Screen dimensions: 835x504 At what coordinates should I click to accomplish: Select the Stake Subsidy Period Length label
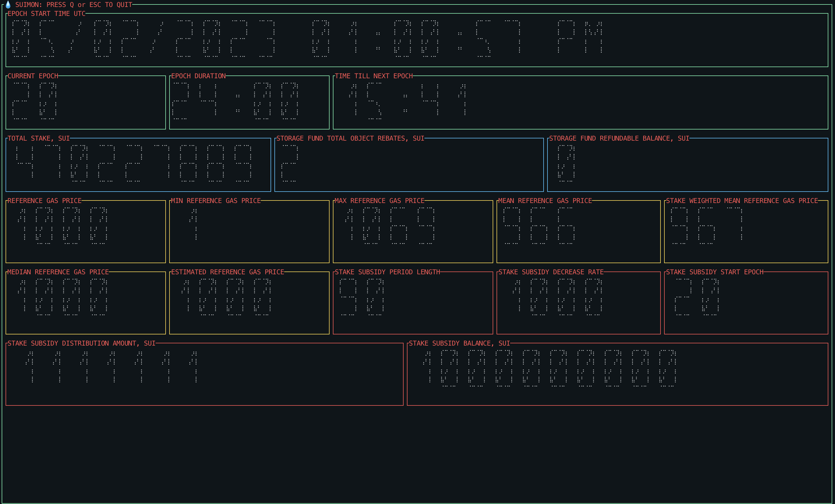(387, 272)
